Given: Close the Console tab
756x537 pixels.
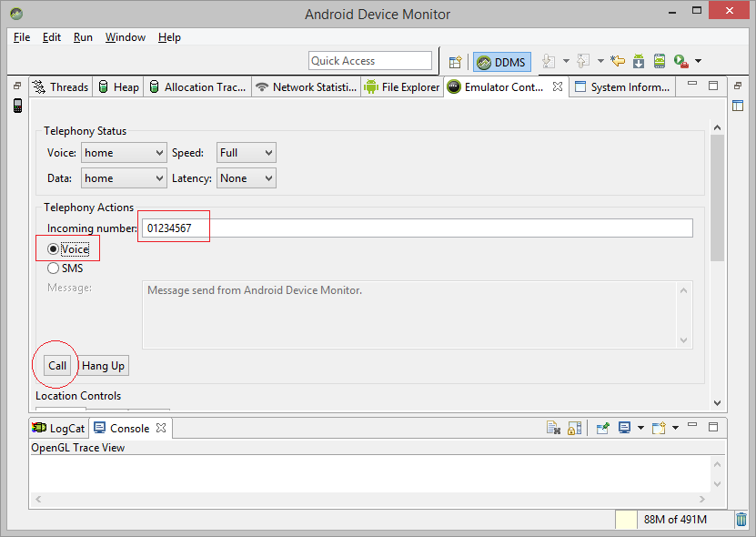Looking at the screenshot, I should [x=161, y=428].
